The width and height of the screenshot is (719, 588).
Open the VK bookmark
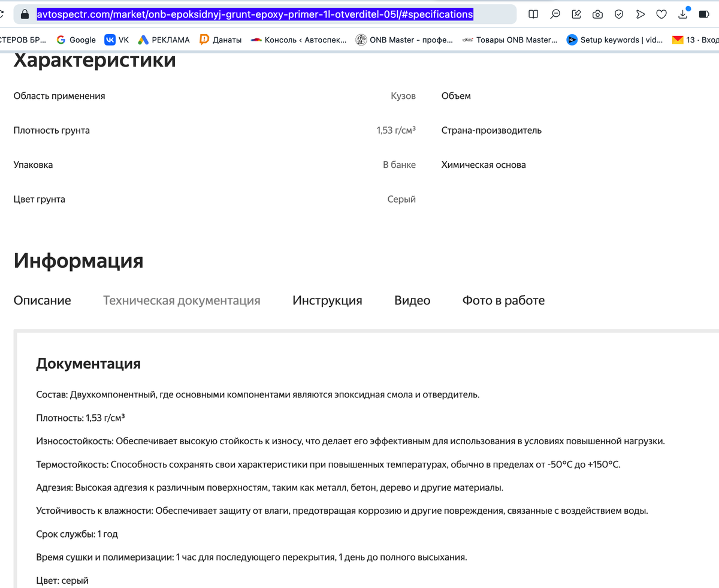(117, 40)
